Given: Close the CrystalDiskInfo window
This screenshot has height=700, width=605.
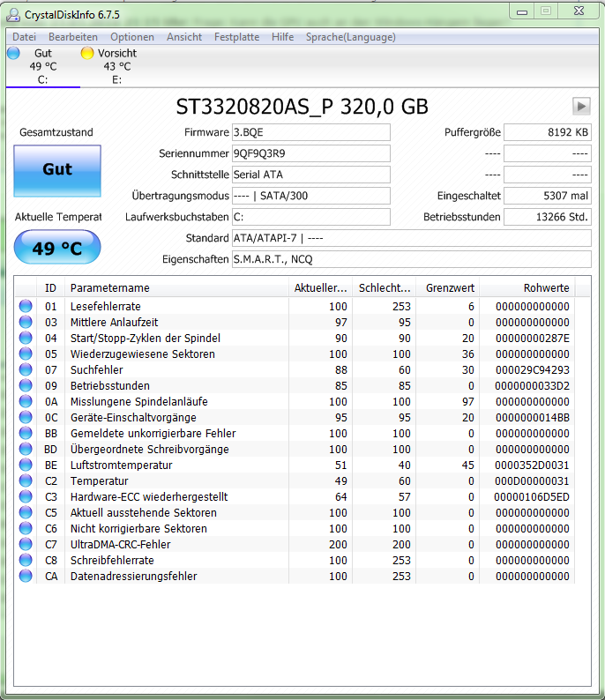Looking at the screenshot, I should coord(579,11).
